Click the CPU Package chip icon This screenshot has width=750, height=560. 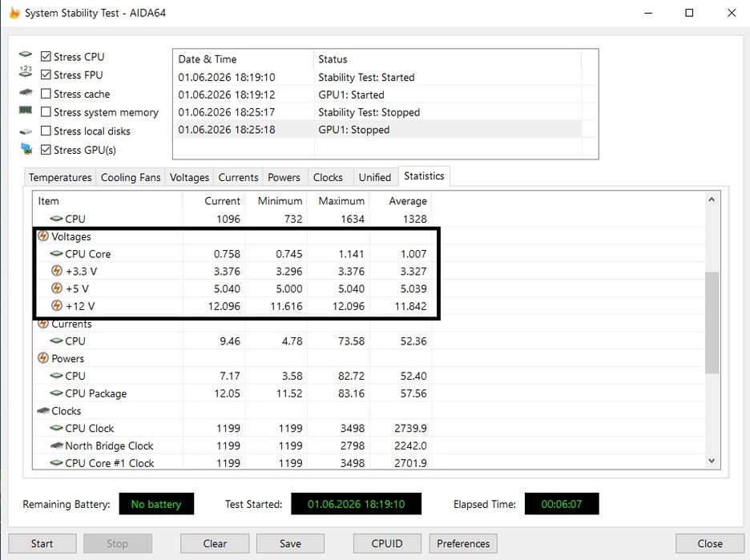pos(56,393)
